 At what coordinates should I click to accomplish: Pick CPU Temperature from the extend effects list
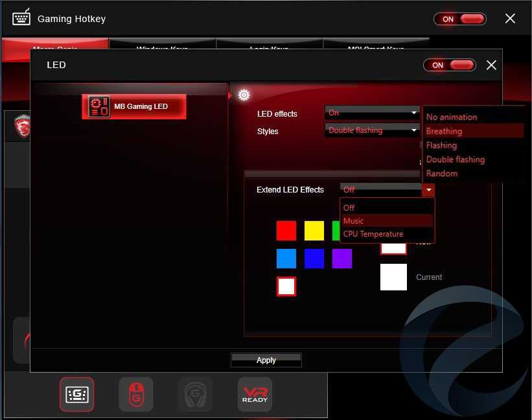[373, 234]
